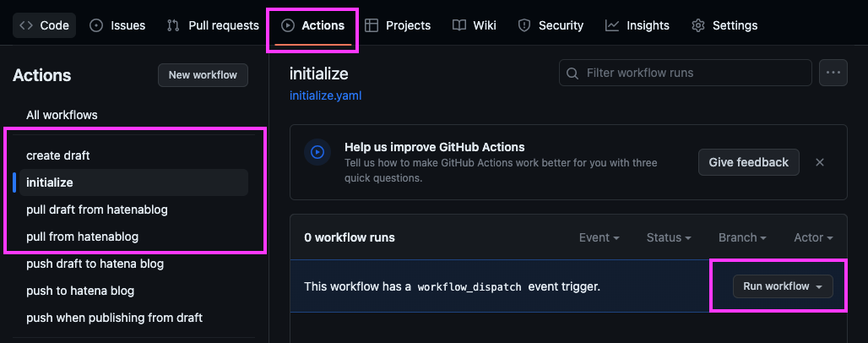
Task: Focus the Filter workflow runs field
Action: click(x=686, y=73)
